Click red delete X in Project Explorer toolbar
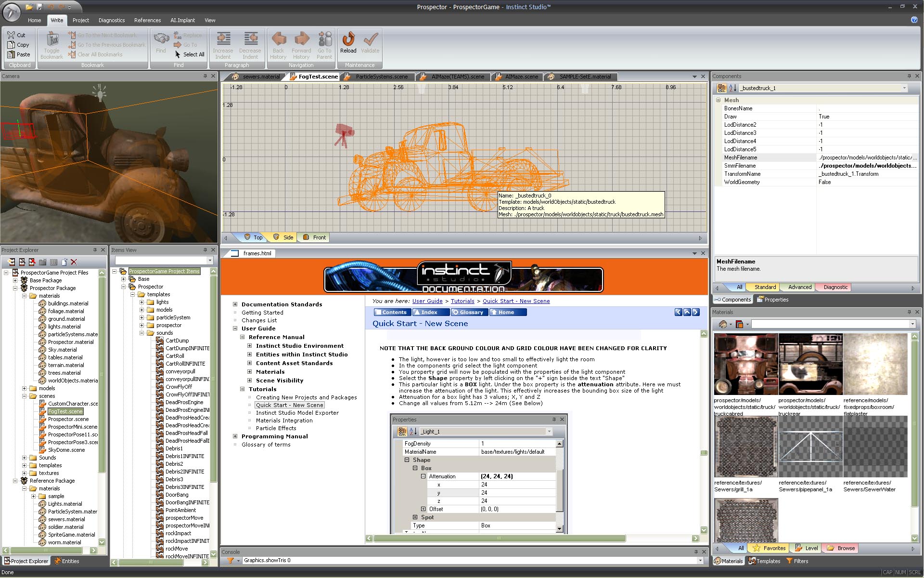 (74, 262)
